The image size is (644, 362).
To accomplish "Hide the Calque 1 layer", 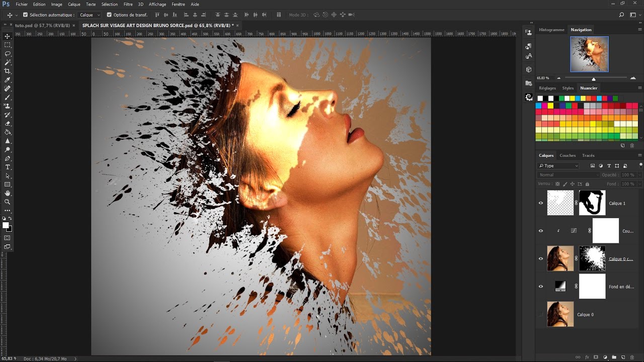I will (x=541, y=203).
